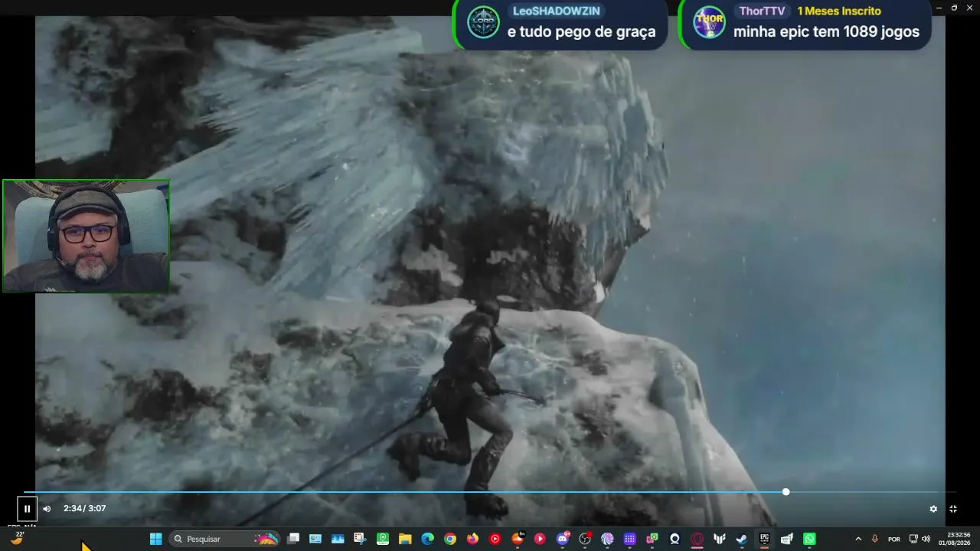The image size is (980, 551).
Task: Open the Windows Start menu
Action: pyautogui.click(x=156, y=539)
